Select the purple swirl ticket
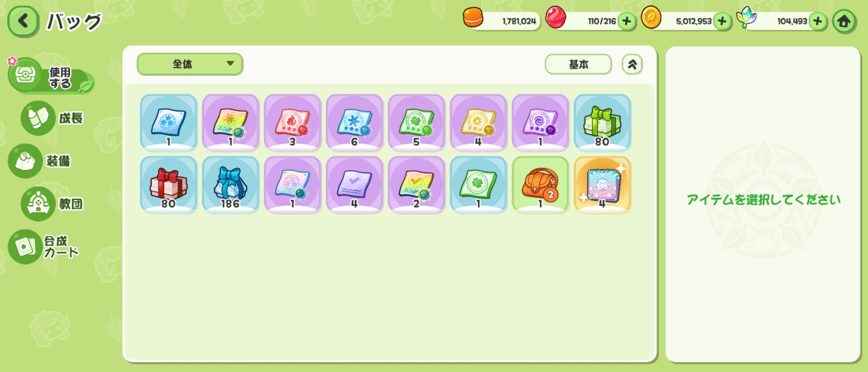This screenshot has width=868, height=372. 540,123
